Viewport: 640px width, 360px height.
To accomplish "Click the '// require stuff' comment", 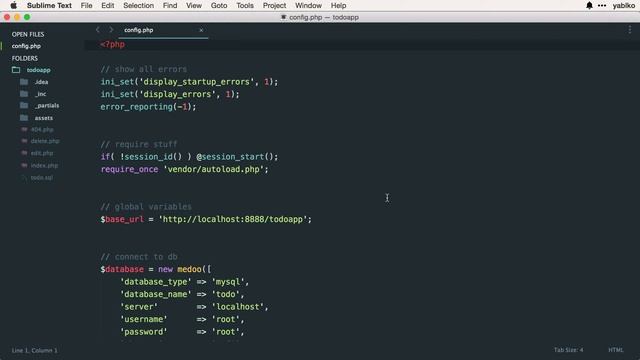I will click(139, 144).
